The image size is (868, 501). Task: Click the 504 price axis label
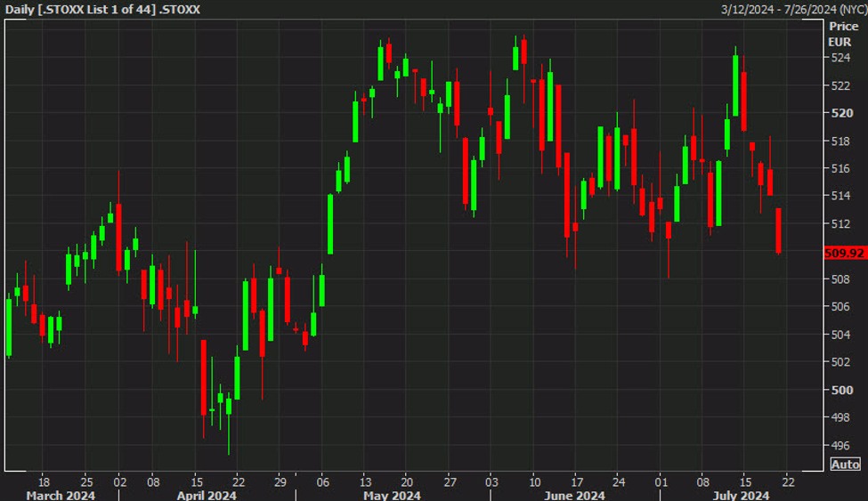pos(840,335)
